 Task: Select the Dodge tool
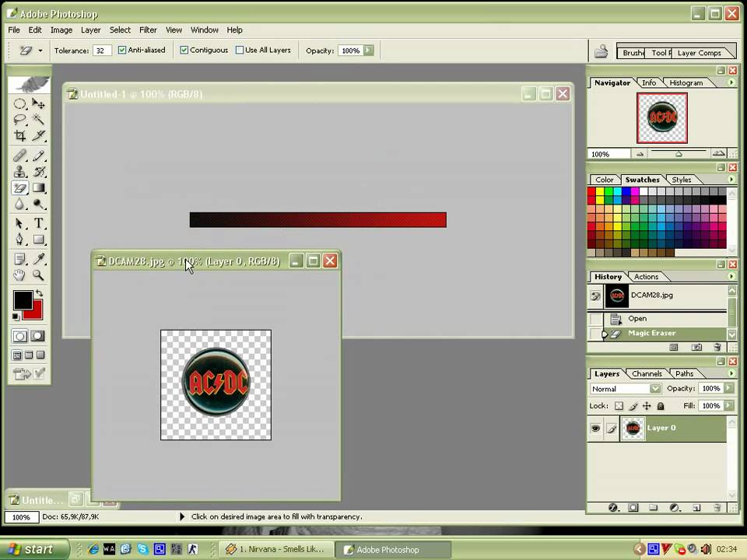click(39, 205)
